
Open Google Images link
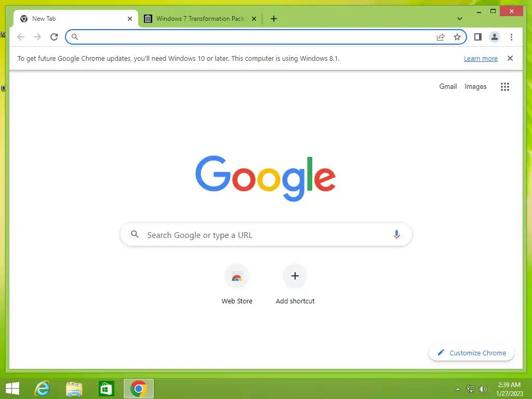click(475, 87)
